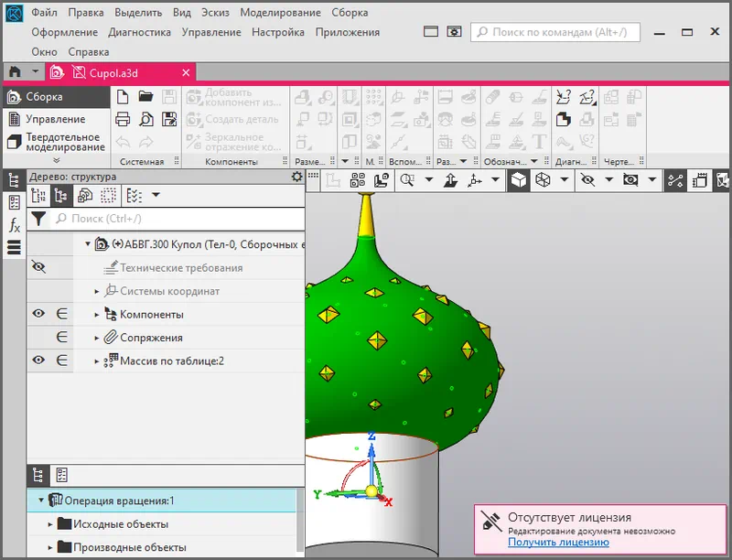Expand the toolbar sets chevron under Твердотельное моделирование

pyautogui.click(x=57, y=160)
